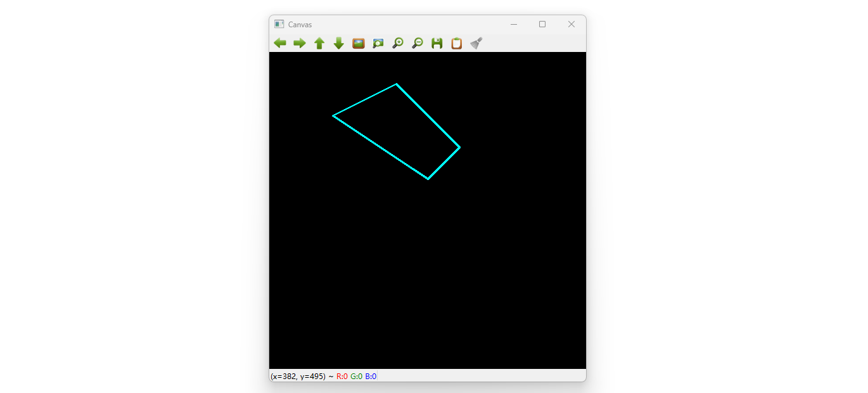
Task: Minimize the Canvas window
Action: (x=513, y=23)
